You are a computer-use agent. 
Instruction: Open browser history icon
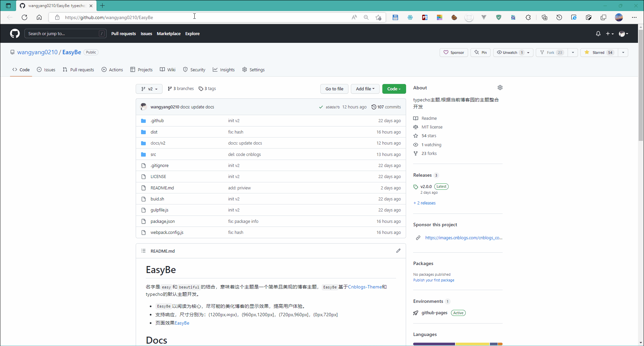coord(559,17)
